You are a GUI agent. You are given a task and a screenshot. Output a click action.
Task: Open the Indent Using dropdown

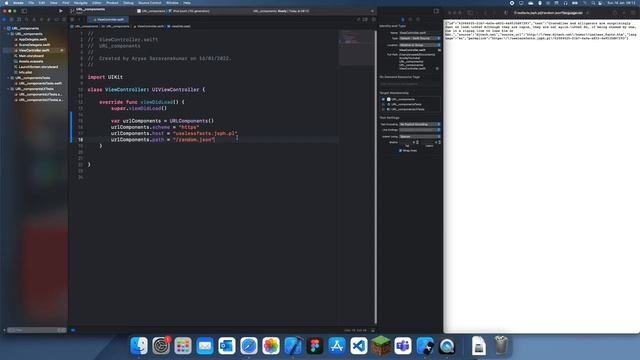(420, 136)
